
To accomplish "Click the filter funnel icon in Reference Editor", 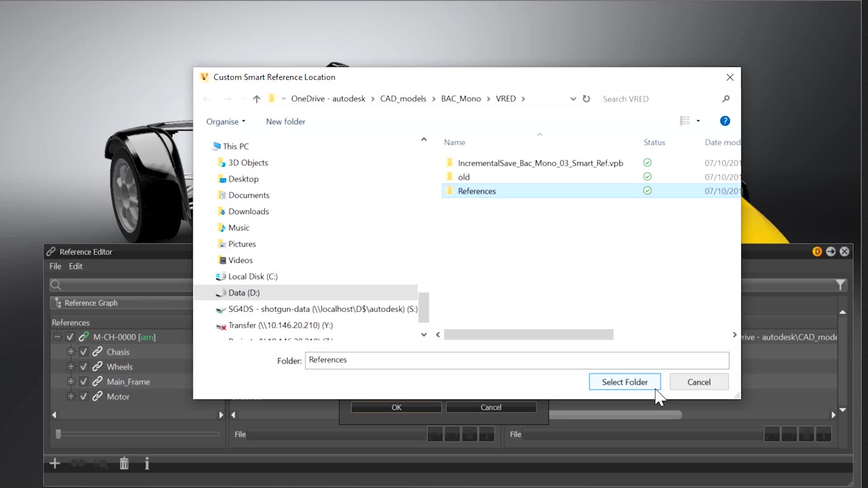I will tap(840, 285).
